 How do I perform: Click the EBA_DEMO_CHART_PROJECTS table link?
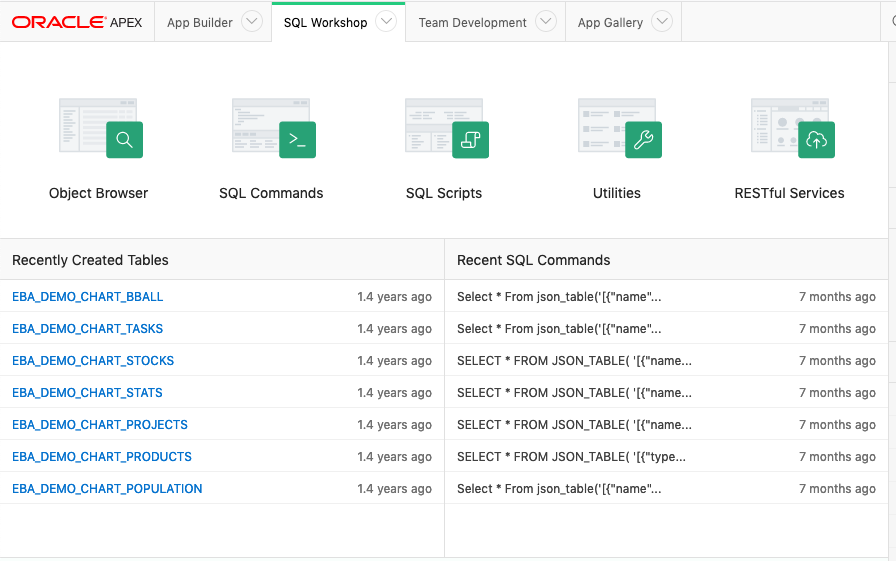point(100,425)
